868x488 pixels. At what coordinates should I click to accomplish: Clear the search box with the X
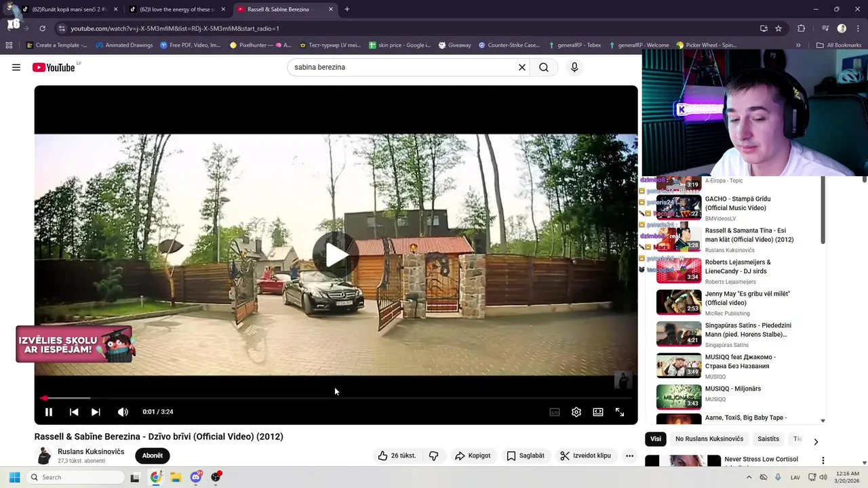(522, 67)
